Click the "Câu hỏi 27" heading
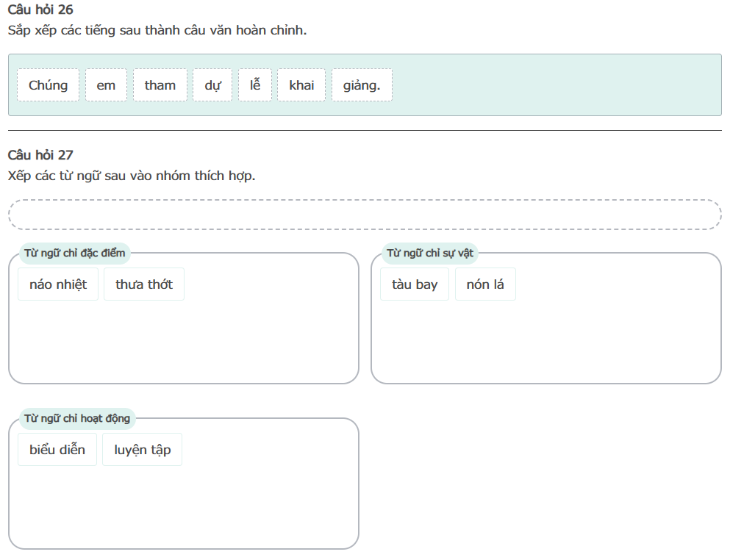This screenshot has height=560, width=730. point(40,155)
